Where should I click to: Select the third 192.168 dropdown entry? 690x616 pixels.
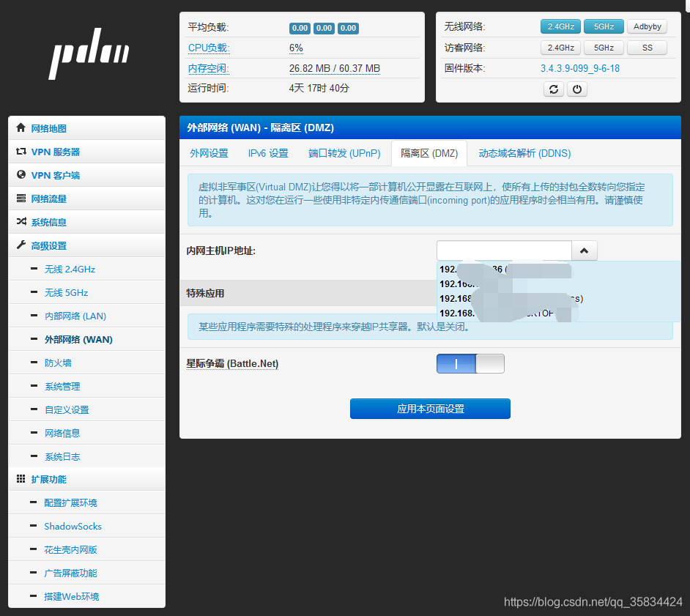[x=559, y=298]
